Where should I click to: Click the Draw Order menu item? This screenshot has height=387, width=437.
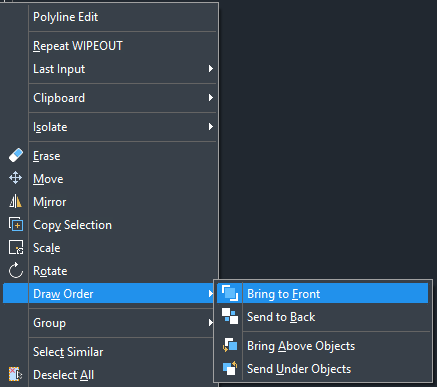pos(109,293)
